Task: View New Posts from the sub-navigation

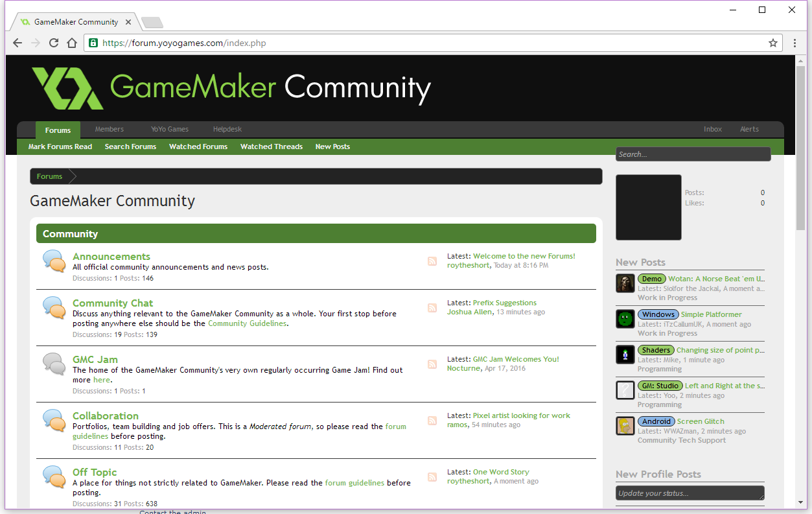Action: click(x=332, y=146)
